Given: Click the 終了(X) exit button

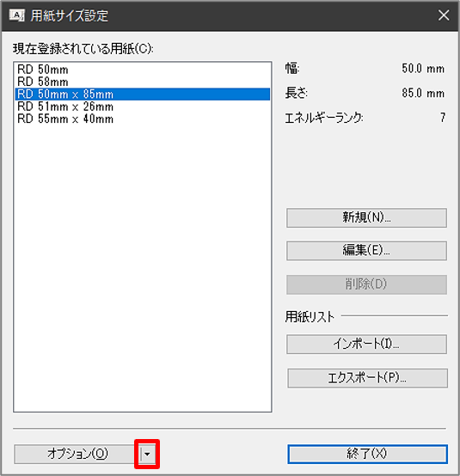Looking at the screenshot, I should pos(367,455).
